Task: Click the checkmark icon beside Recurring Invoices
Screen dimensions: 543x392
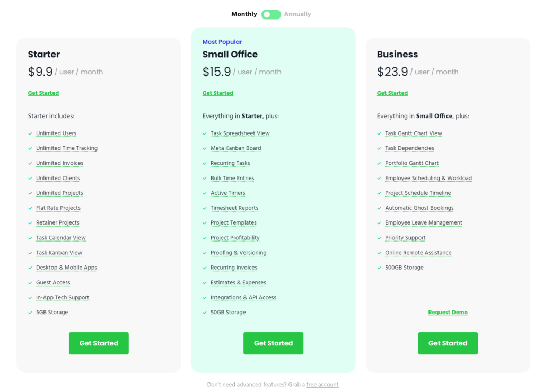Action: click(x=204, y=268)
